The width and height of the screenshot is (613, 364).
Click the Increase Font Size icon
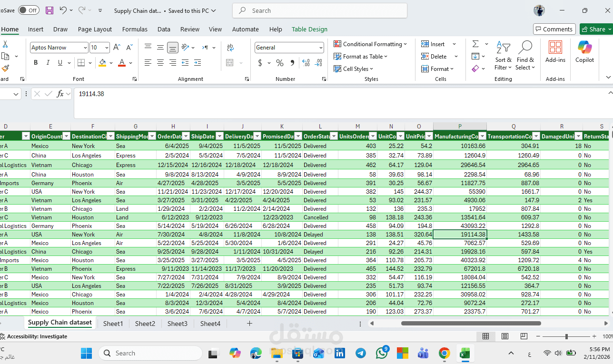117,48
